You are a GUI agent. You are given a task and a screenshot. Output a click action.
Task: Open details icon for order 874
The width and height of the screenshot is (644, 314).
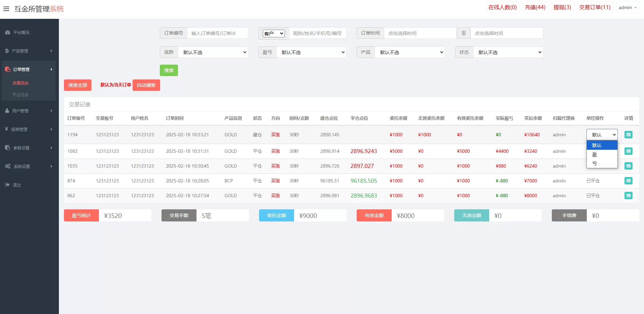pos(628,181)
